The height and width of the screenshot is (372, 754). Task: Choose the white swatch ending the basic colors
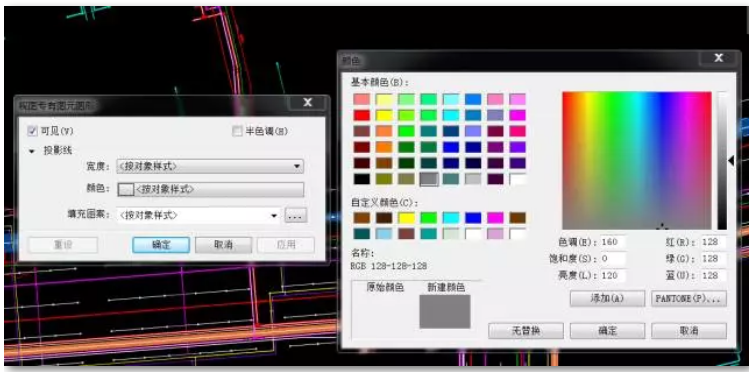[x=517, y=179]
